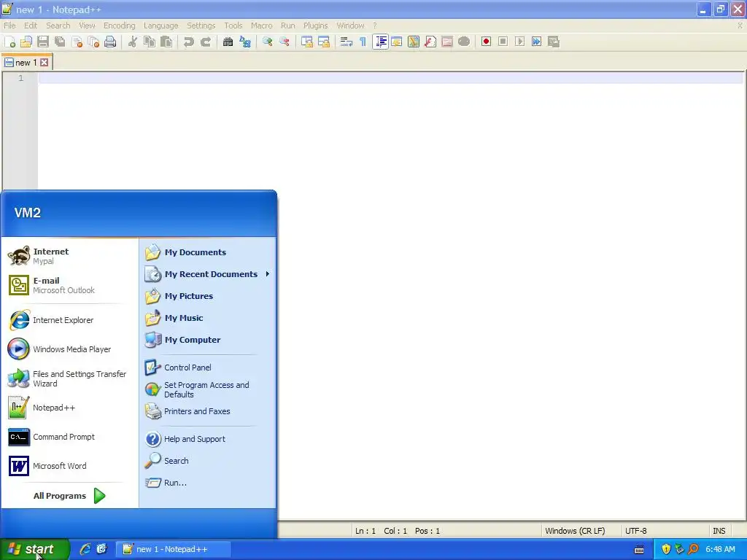Launch Microsoft Word

pyautogui.click(x=69, y=466)
